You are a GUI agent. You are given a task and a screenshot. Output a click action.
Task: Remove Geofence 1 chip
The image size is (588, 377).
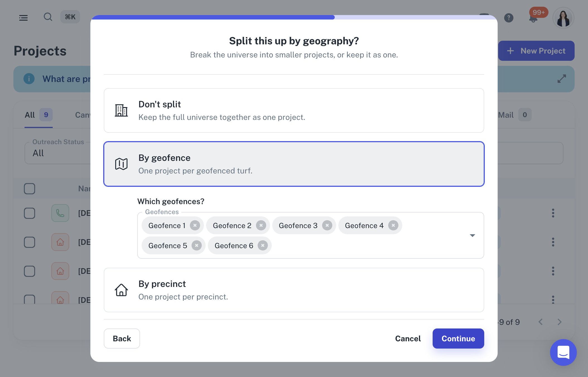[195, 225]
